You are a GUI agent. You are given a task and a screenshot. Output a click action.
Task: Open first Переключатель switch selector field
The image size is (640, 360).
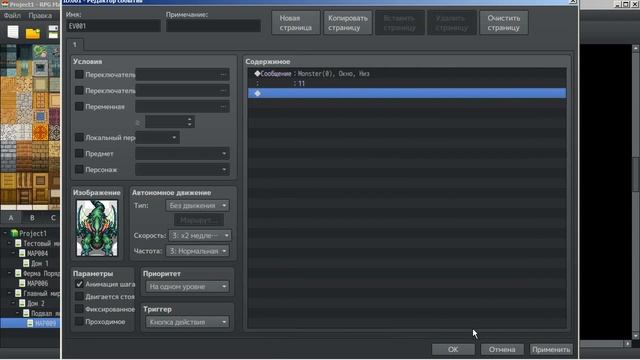tap(182, 75)
